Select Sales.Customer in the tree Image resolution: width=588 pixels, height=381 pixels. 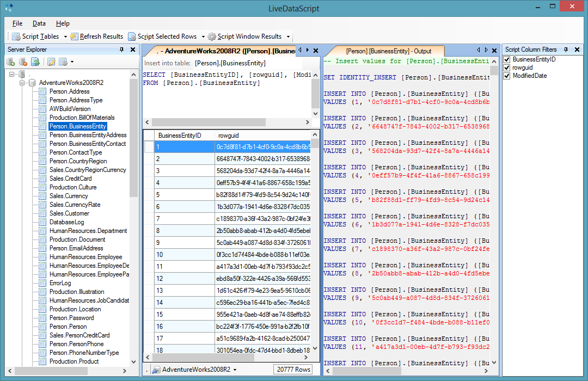[69, 213]
